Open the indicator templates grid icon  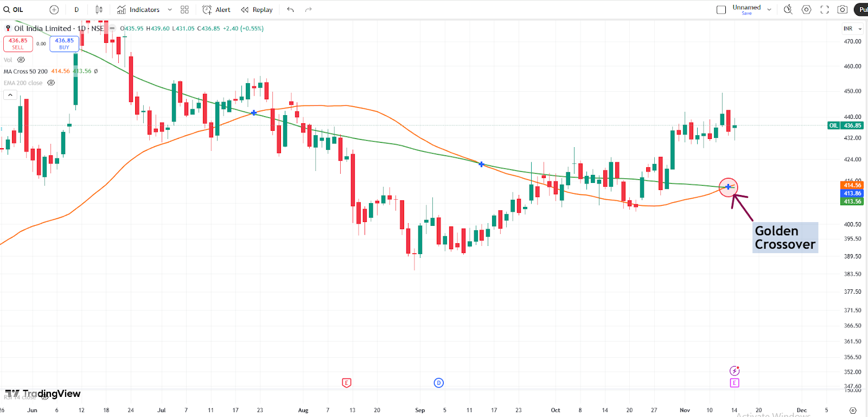184,10
